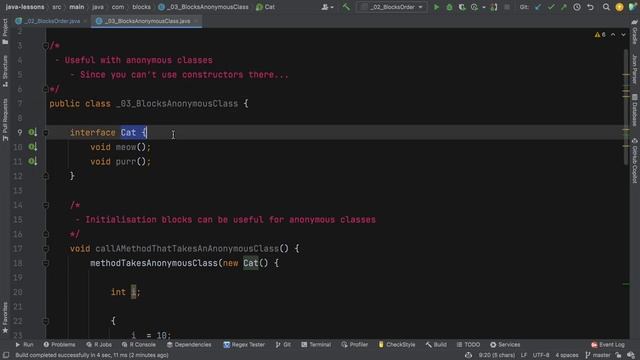Image resolution: width=640 pixels, height=360 pixels.
Task: Click the Cat breadcrumb item
Action: tap(266, 7)
